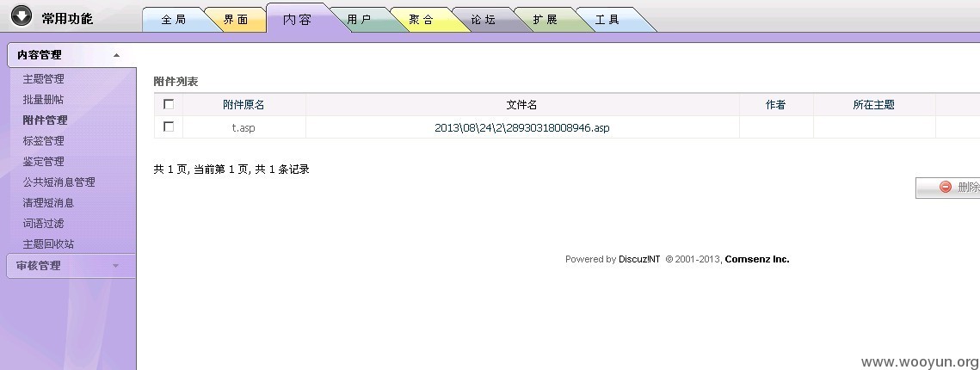This screenshot has width=980, height=370.
Task: Switch to the 全局 tab
Action: pyautogui.click(x=174, y=20)
